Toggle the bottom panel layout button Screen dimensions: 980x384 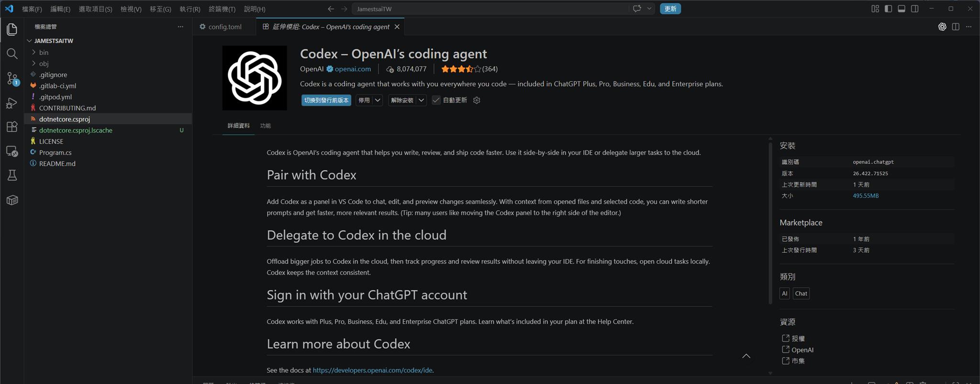pos(902,9)
